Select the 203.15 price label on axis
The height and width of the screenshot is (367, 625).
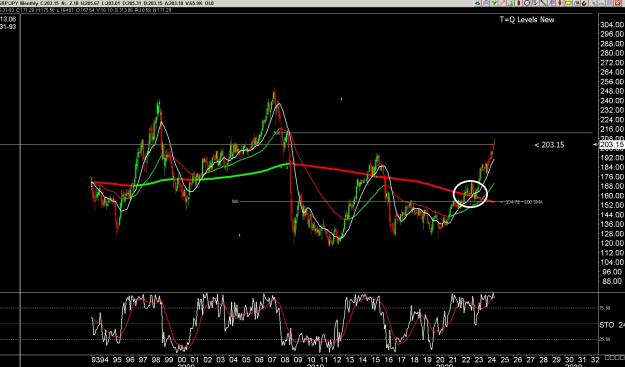click(x=611, y=144)
